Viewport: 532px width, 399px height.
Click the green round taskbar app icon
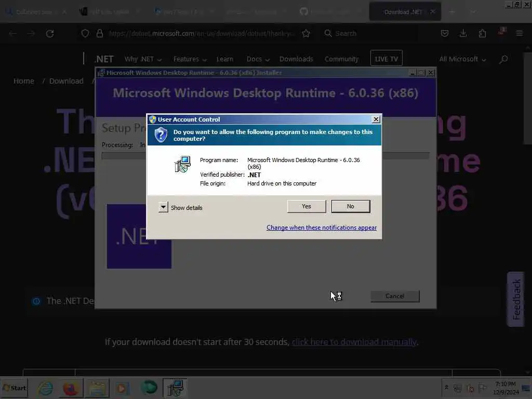click(149, 388)
